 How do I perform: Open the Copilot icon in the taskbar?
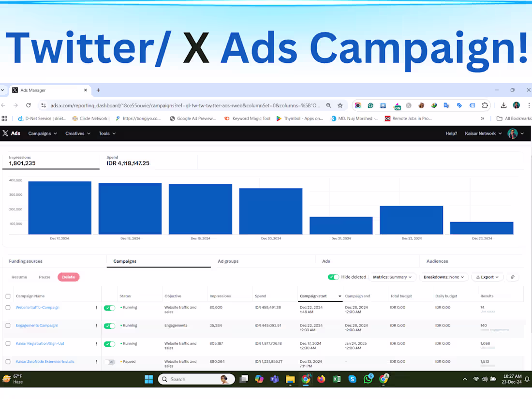(x=259, y=379)
